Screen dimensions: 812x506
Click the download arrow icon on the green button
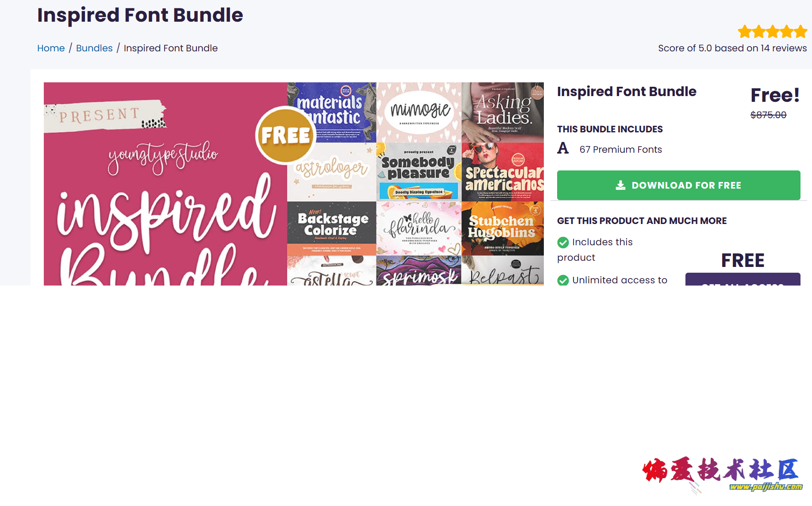(x=620, y=185)
